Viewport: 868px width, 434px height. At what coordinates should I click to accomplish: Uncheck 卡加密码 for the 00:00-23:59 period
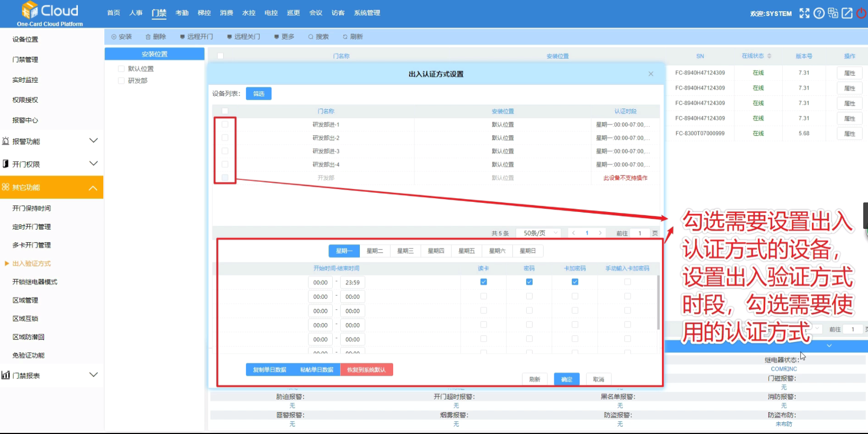click(x=575, y=282)
